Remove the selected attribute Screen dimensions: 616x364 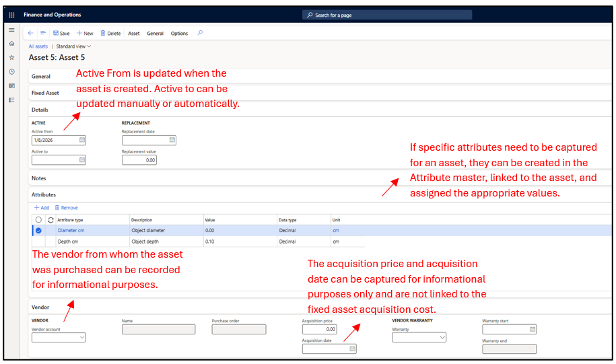tap(67, 208)
